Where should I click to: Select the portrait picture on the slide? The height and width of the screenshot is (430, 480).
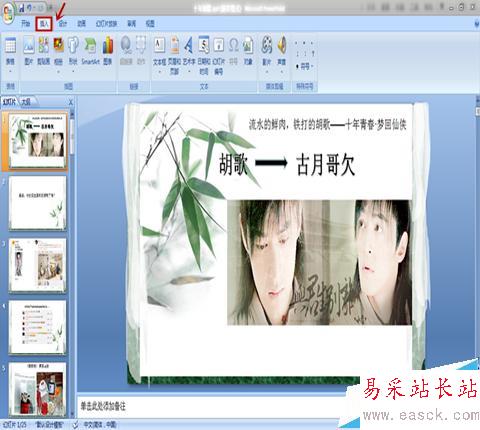pyautogui.click(x=319, y=262)
